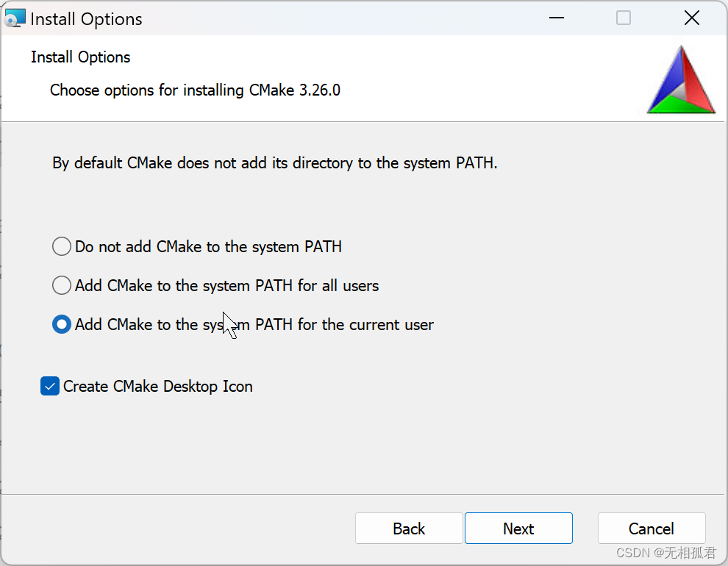
Task: Select the 'Do not add CMake' radio circle
Action: pos(62,246)
